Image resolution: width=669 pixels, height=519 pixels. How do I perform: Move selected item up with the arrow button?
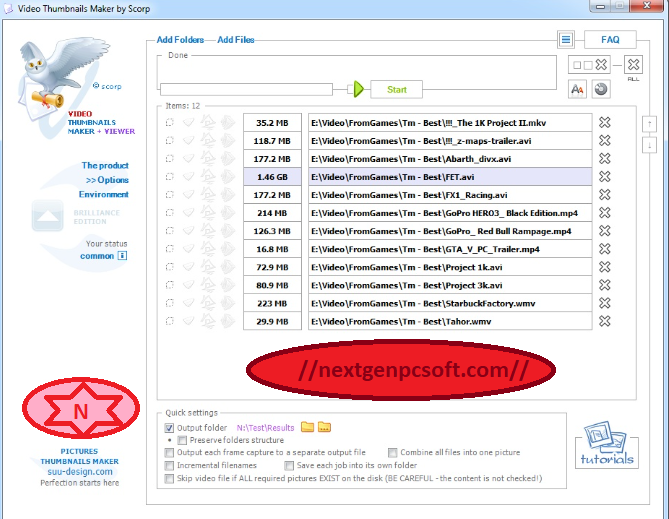(649, 124)
